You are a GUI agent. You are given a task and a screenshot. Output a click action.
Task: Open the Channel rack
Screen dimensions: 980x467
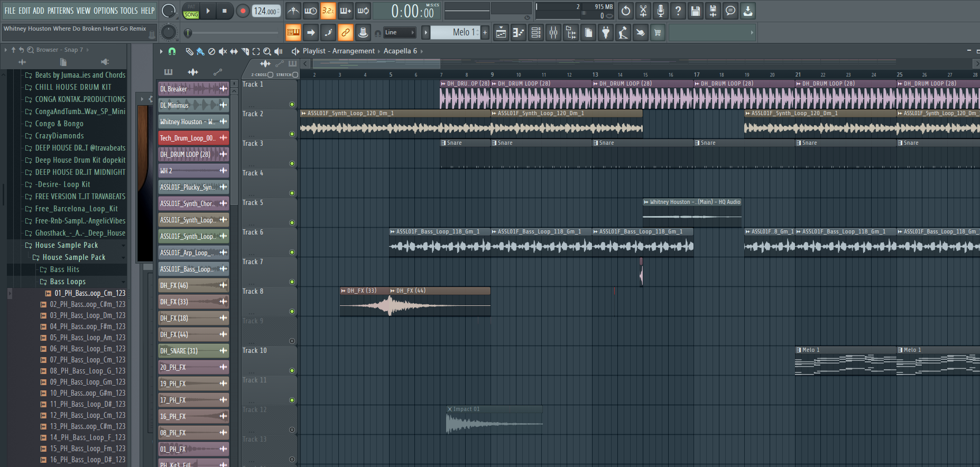click(536, 33)
